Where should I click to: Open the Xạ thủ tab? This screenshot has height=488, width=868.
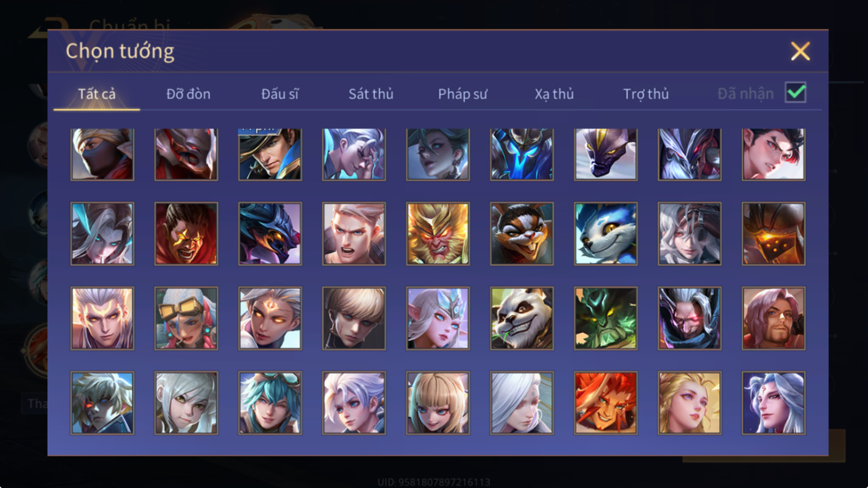[554, 94]
